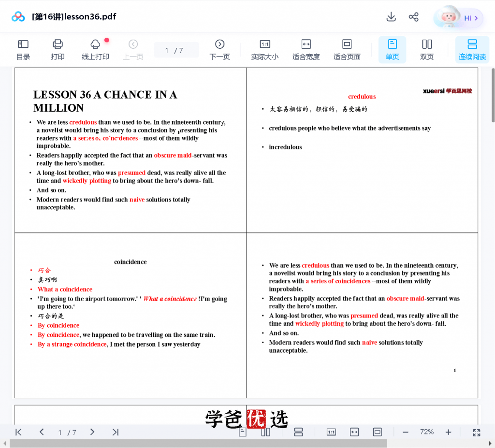This screenshot has width=495, height=448.
Task: Click the xueersi logo text
Action: coord(447,91)
